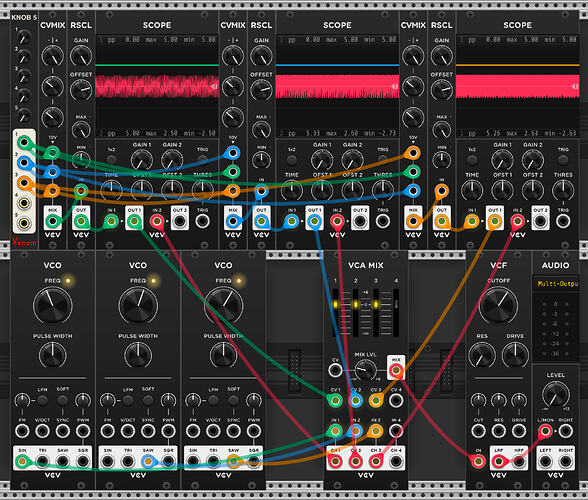Click the CV 4 jack on VCA MIX
588x500 pixels.
pos(396,401)
